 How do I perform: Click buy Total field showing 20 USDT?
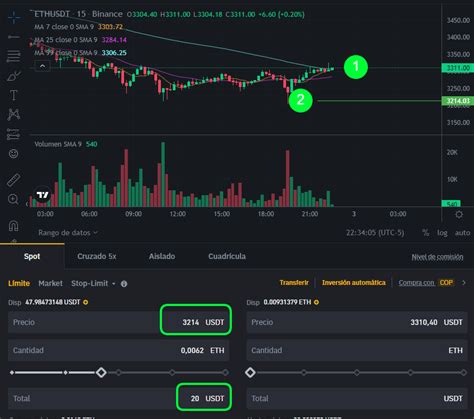(119, 398)
